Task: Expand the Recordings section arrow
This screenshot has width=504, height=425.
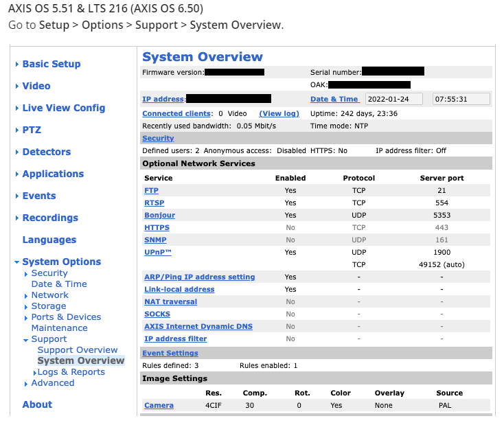Action: [17, 218]
